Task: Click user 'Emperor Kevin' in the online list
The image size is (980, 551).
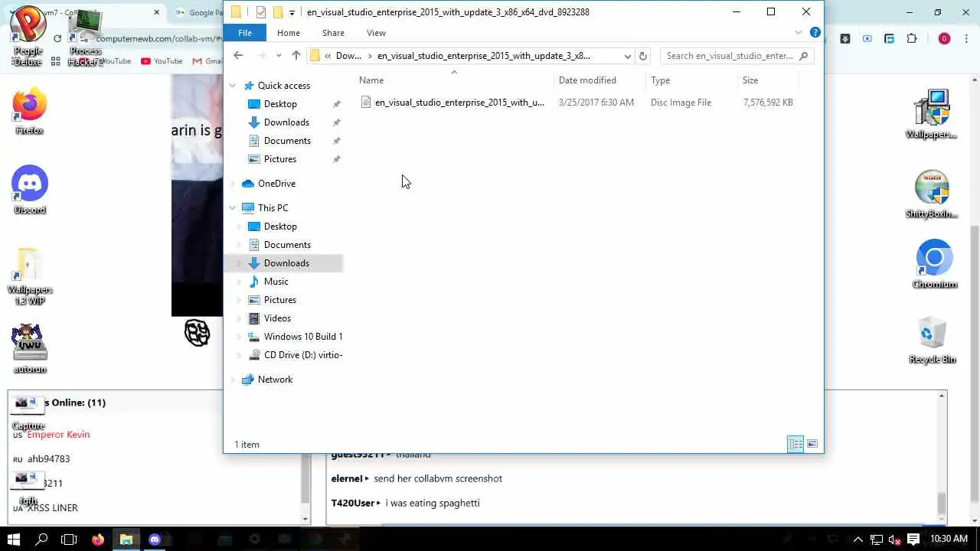Action: (58, 435)
